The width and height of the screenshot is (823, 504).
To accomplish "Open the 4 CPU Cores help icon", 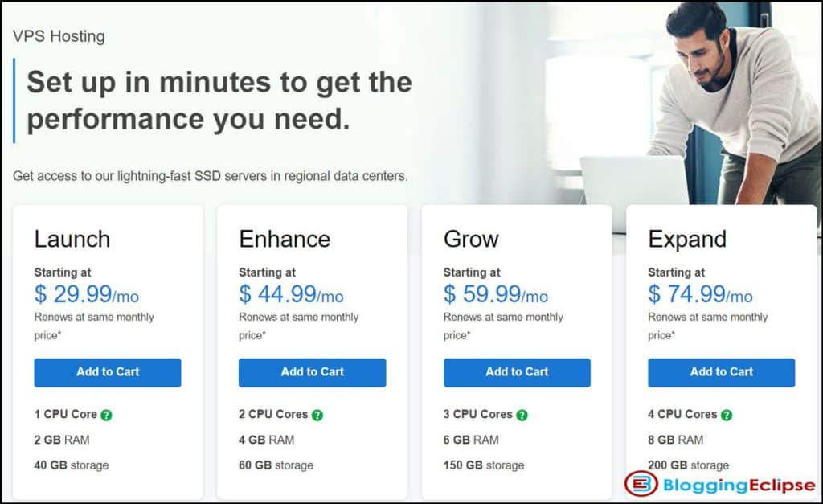I will (727, 414).
